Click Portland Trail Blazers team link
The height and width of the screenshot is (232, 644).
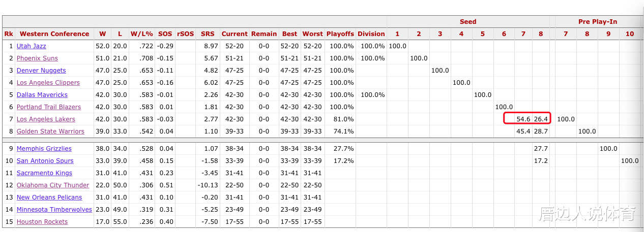click(x=49, y=107)
